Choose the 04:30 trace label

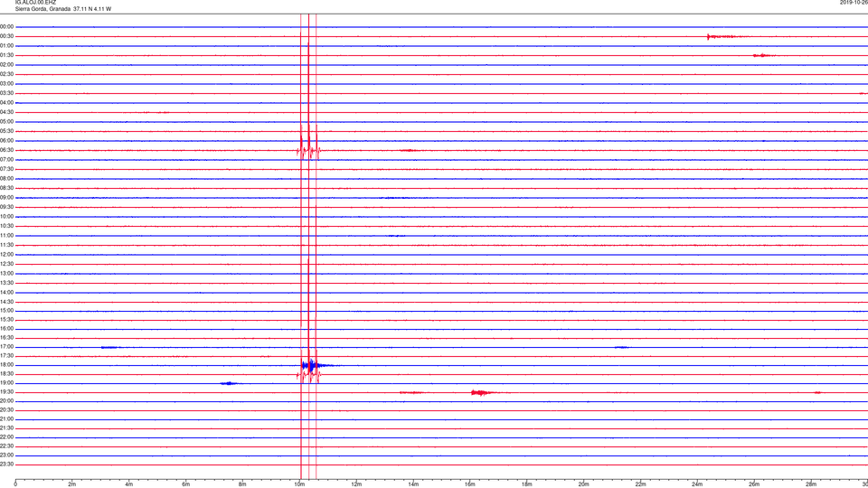pyautogui.click(x=6, y=112)
